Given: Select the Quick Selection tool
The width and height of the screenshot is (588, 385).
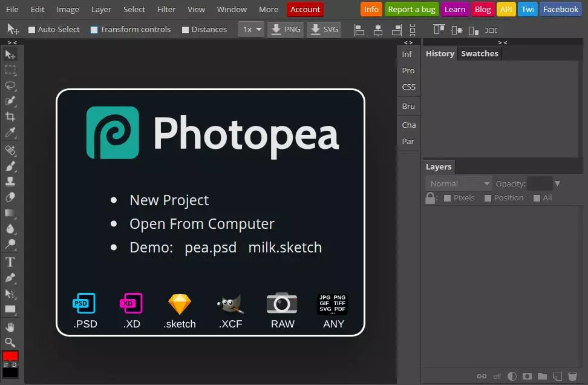Looking at the screenshot, I should coord(10,101).
